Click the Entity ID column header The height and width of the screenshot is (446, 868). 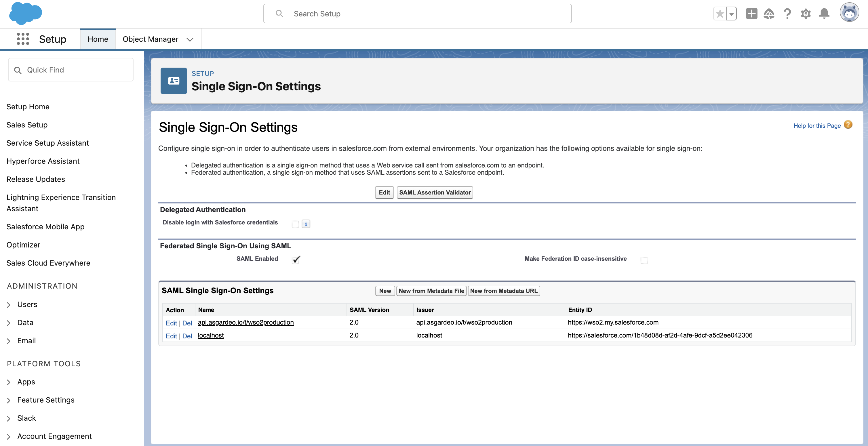580,310
